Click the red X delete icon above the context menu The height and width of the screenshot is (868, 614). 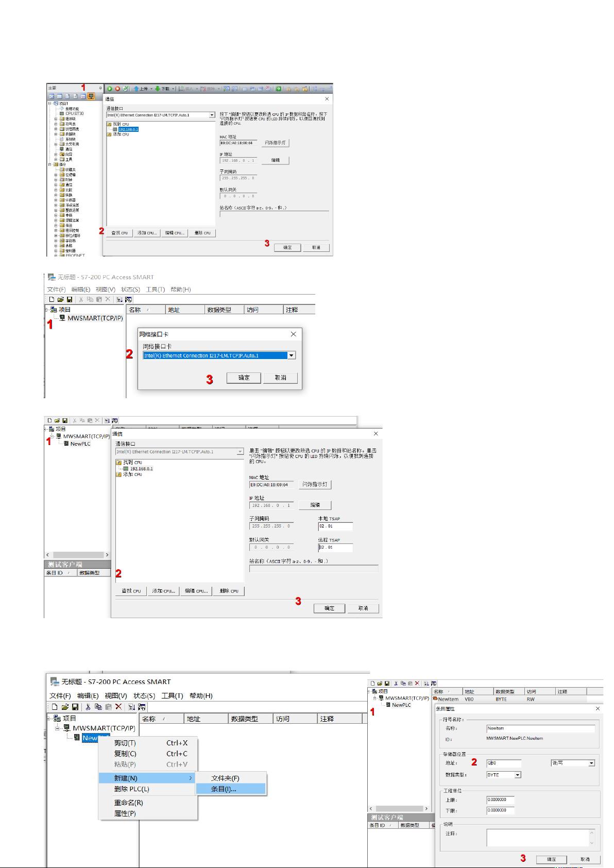click(x=118, y=707)
